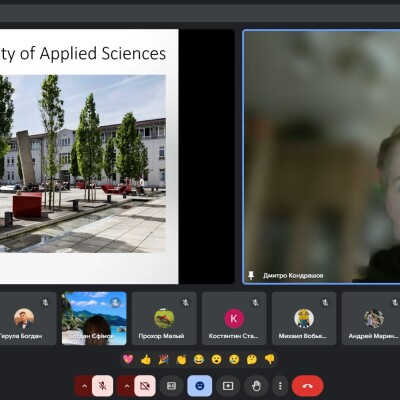Click the minion avatar of Михаил
The image size is (400, 400).
[304, 318]
